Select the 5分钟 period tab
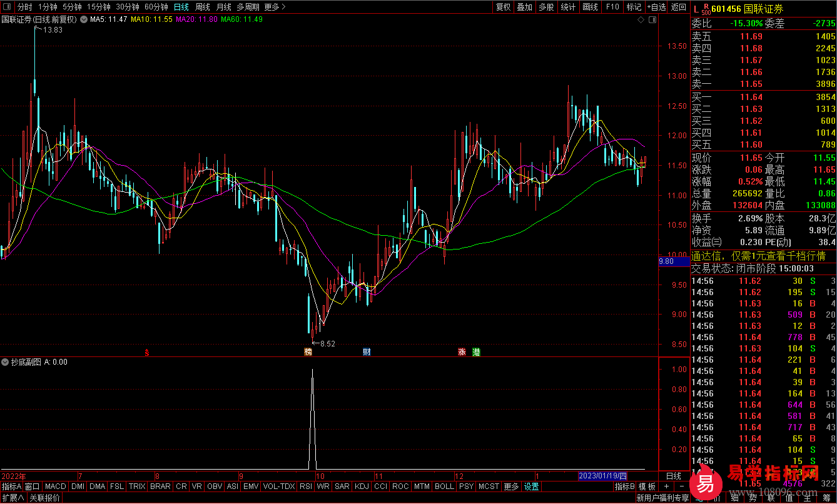 [x=72, y=7]
